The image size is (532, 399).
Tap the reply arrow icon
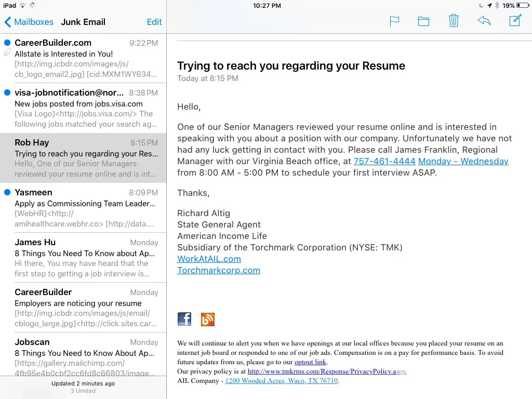(484, 21)
